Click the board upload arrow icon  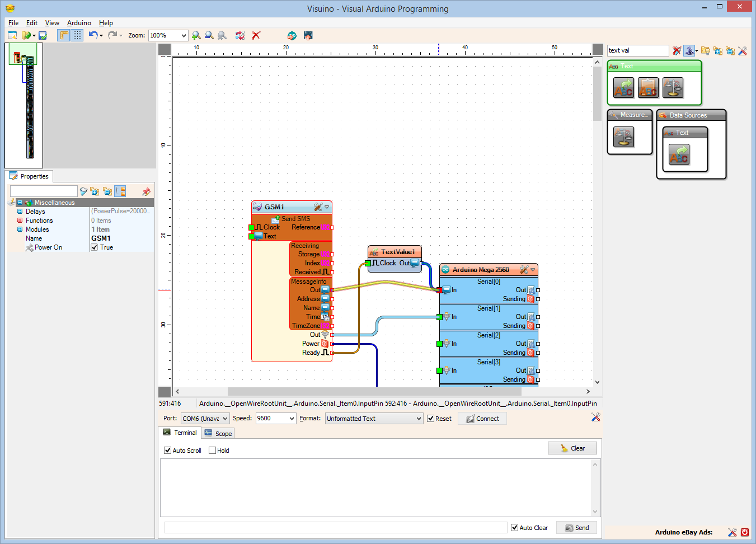(x=308, y=35)
